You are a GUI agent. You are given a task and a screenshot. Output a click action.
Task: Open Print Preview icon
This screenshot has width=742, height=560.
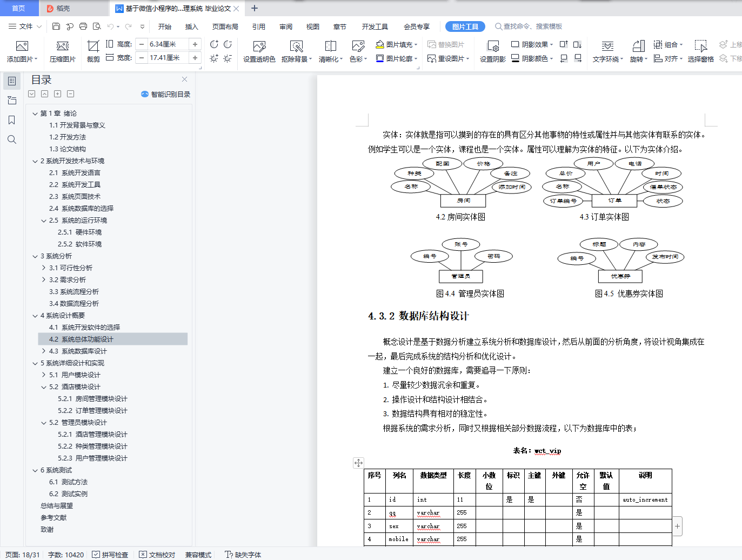[97, 26]
